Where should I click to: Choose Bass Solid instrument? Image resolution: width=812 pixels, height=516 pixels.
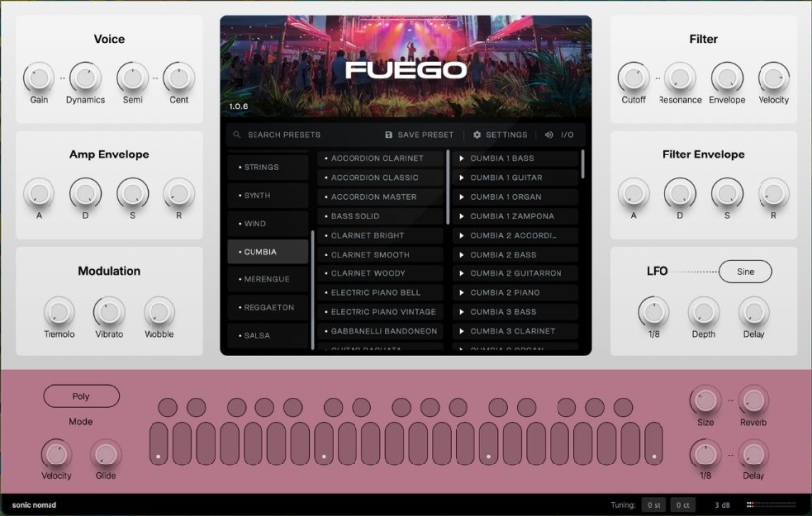coord(380,216)
